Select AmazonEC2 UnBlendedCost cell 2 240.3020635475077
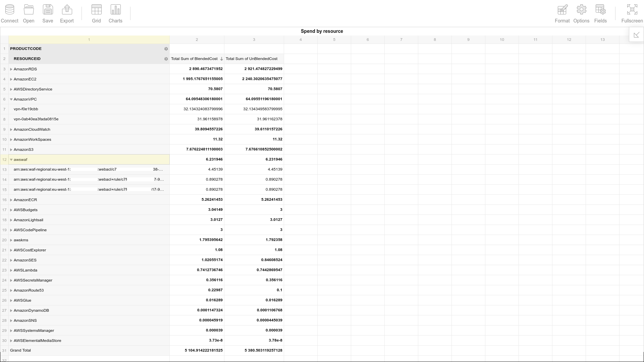 (x=254, y=79)
